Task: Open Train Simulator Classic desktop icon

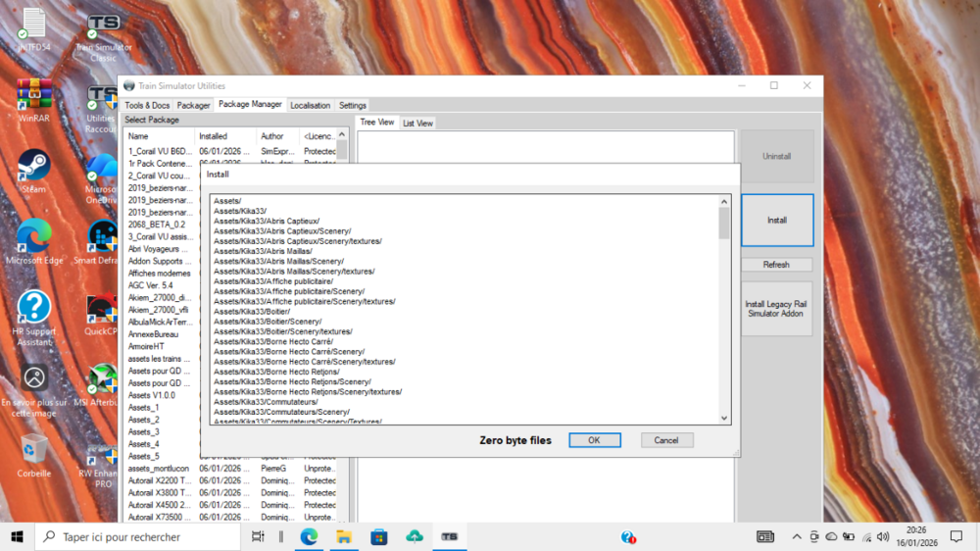Action: click(x=103, y=35)
